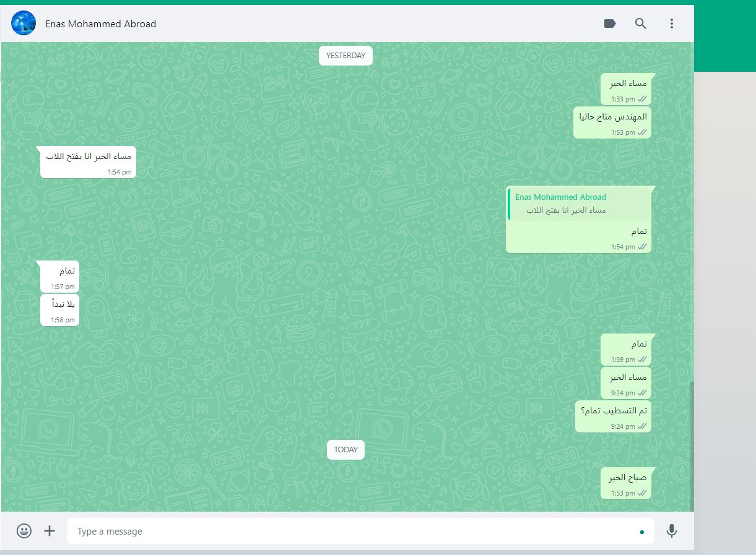Image resolution: width=756 pixels, height=555 pixels.
Task: Click the chat scrollbar thumb
Action: tap(691, 445)
